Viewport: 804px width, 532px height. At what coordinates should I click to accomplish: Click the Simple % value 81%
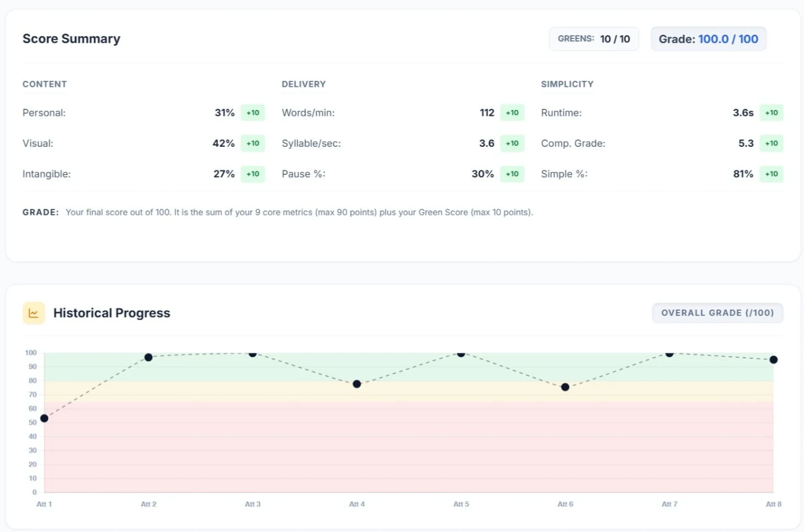[x=743, y=174]
